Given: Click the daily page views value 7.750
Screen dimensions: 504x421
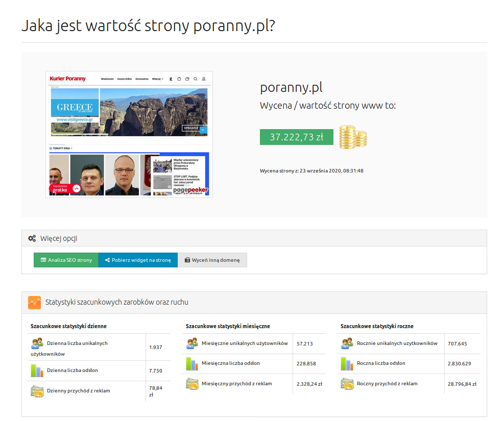Looking at the screenshot, I should point(156,371).
